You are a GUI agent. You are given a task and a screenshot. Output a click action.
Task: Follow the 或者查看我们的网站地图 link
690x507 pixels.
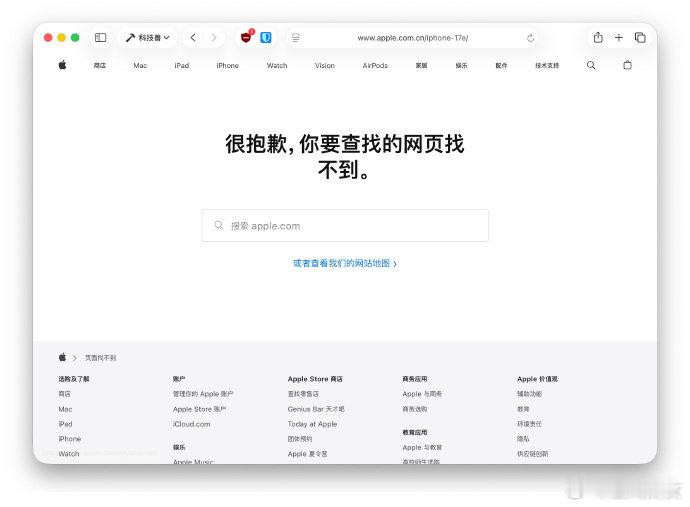click(x=345, y=263)
